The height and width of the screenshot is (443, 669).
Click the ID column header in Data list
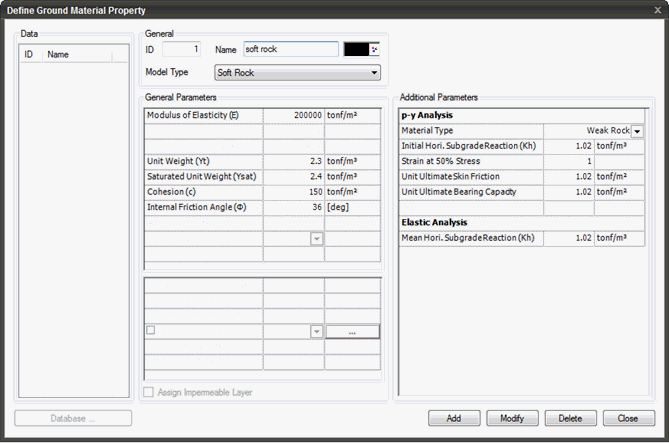31,55
